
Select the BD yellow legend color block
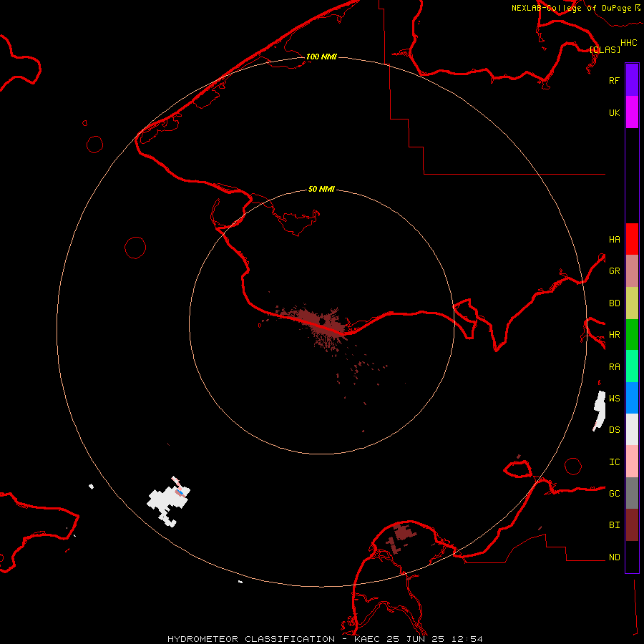632,303
